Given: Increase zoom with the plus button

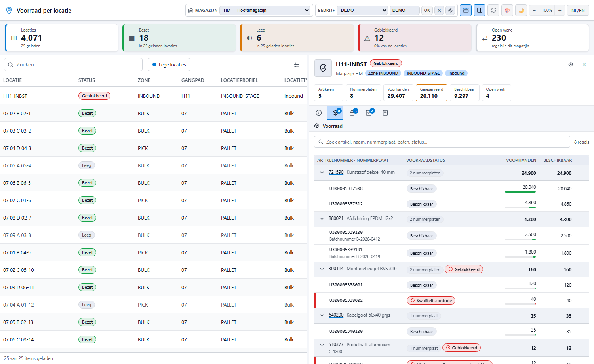Looking at the screenshot, I should click(x=560, y=10).
